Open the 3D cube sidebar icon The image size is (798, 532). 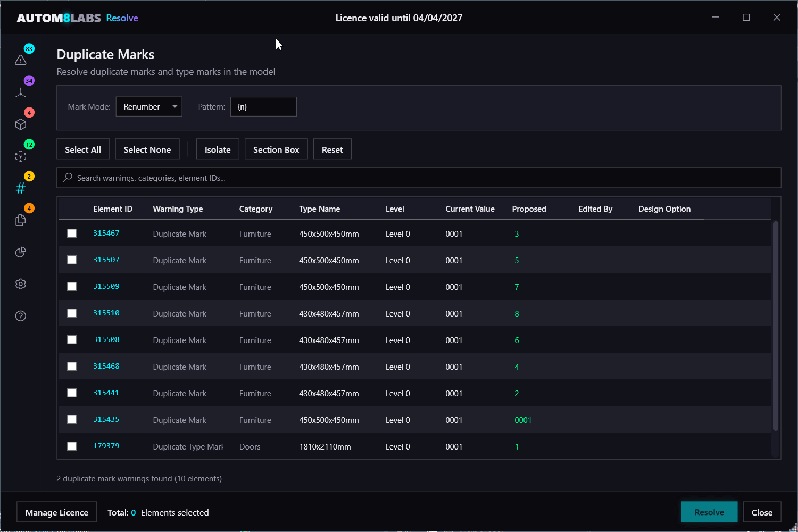coord(21,124)
